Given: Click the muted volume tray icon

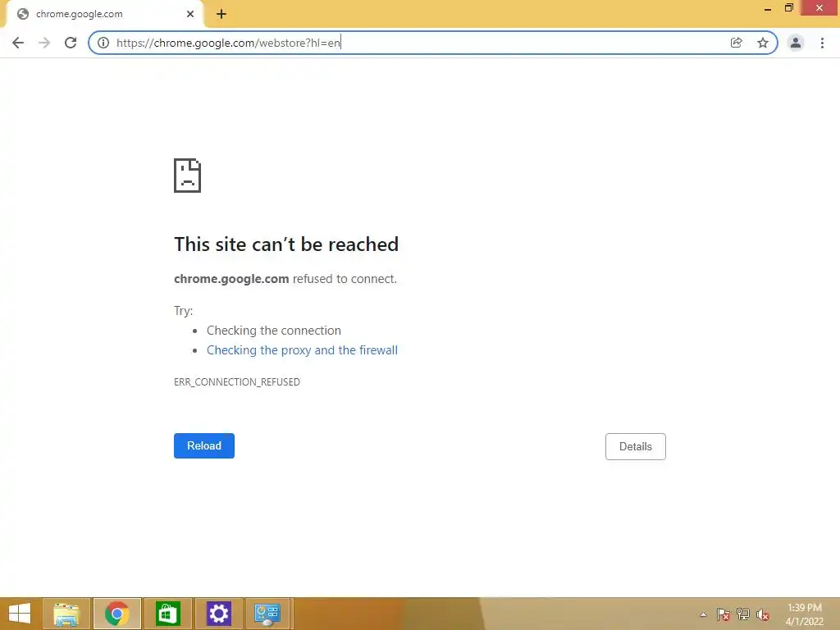Looking at the screenshot, I should pos(763,614).
